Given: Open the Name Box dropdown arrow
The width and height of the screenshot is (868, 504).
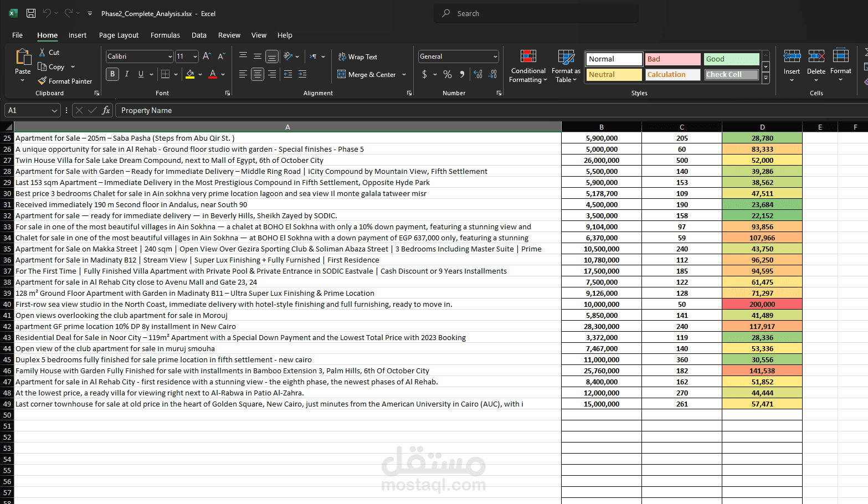Looking at the screenshot, I should pos(54,110).
